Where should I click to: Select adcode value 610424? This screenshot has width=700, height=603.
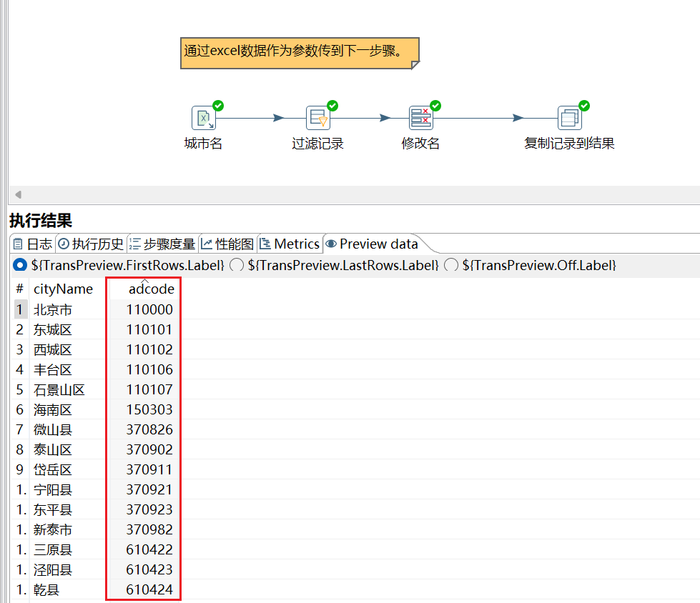point(149,590)
